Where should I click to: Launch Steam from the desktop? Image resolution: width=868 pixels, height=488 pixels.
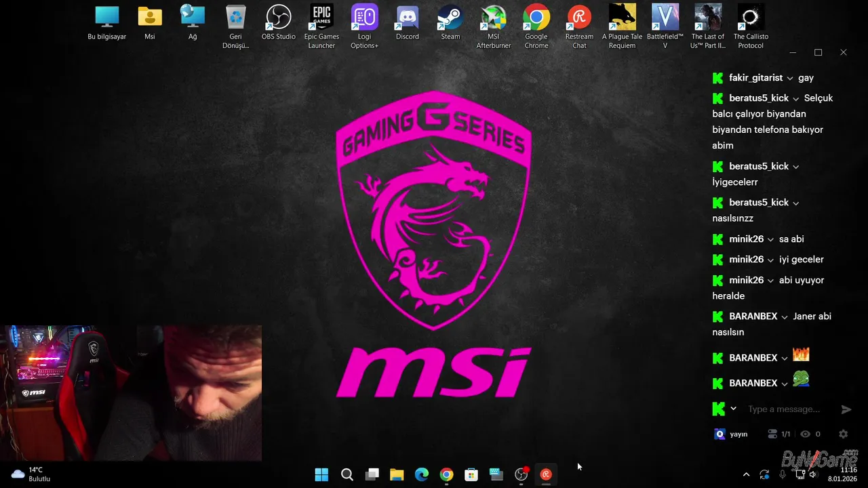pos(450,23)
